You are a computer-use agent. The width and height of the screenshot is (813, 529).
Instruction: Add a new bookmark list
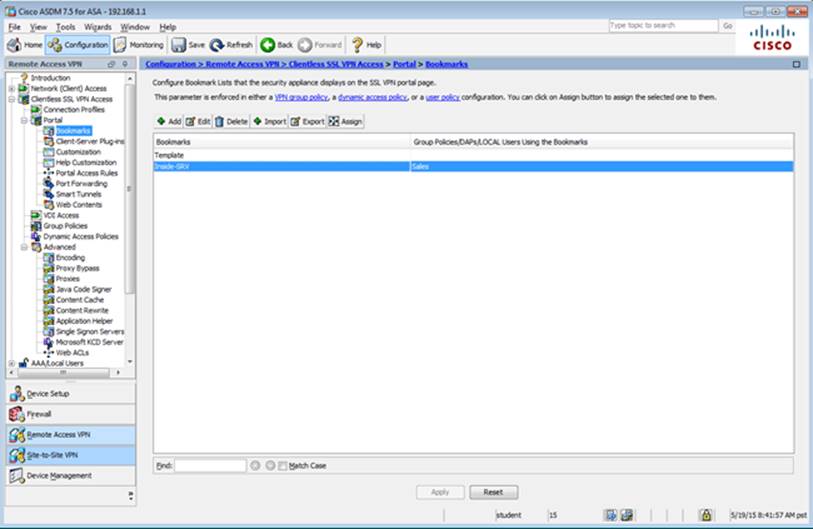[168, 121]
